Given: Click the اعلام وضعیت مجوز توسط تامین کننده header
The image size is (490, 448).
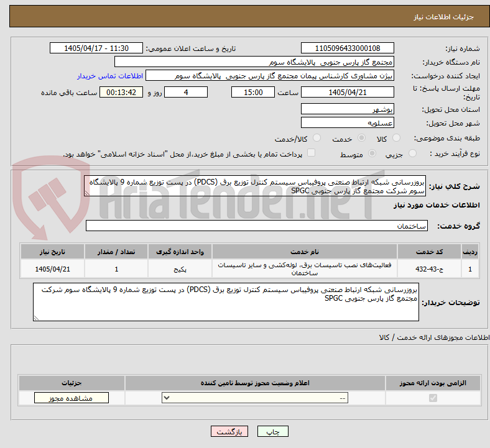Looking at the screenshot, I should [x=255, y=383].
